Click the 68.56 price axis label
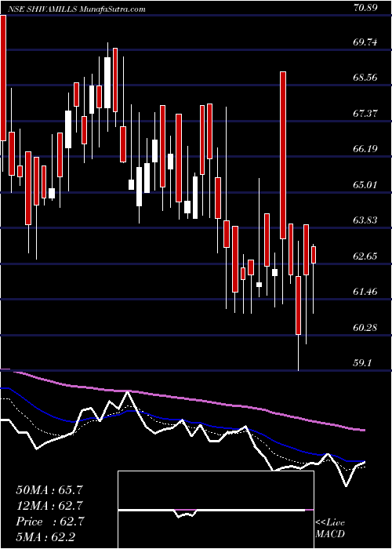 click(365, 78)
